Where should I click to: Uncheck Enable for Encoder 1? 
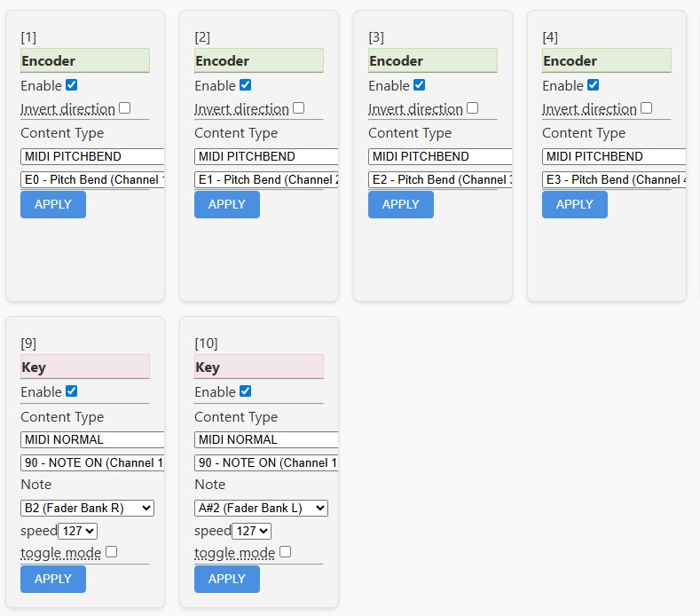(72, 85)
